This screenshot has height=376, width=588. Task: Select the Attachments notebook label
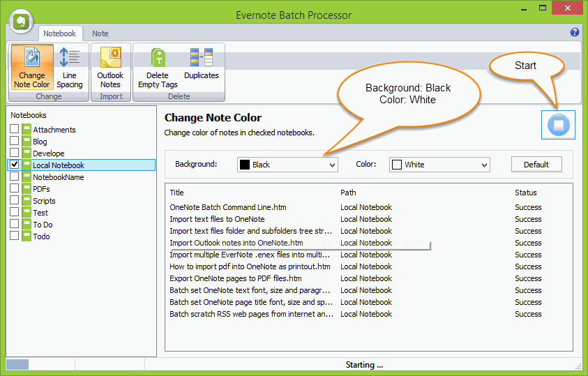(54, 130)
